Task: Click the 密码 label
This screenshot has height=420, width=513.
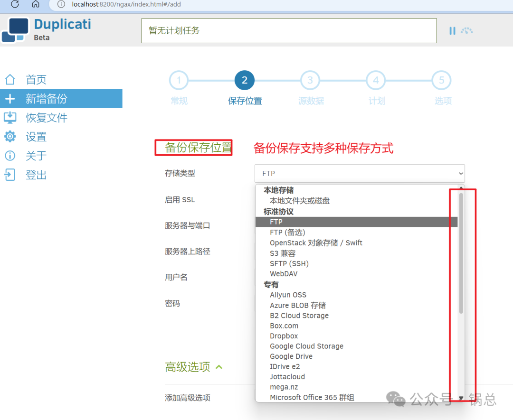Action: (x=172, y=303)
